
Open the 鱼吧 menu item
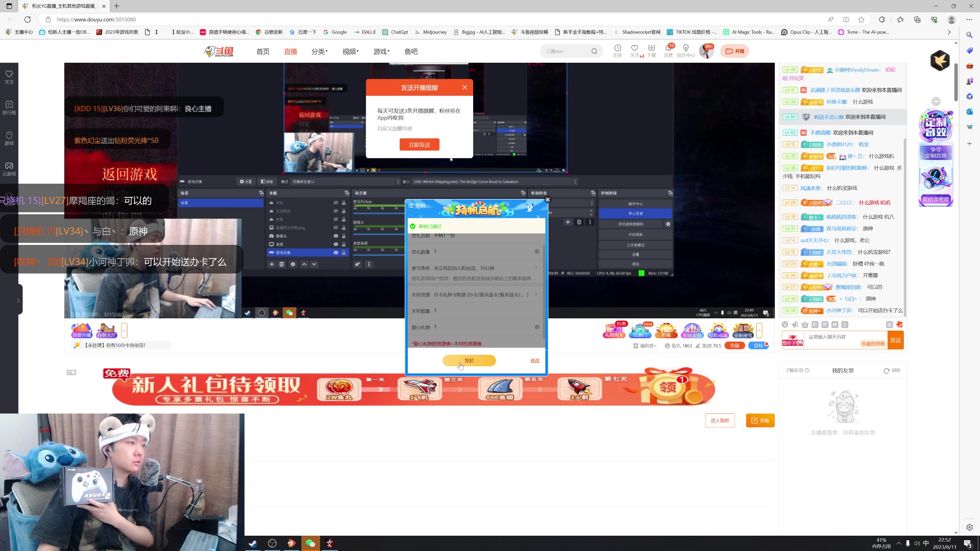(x=411, y=51)
